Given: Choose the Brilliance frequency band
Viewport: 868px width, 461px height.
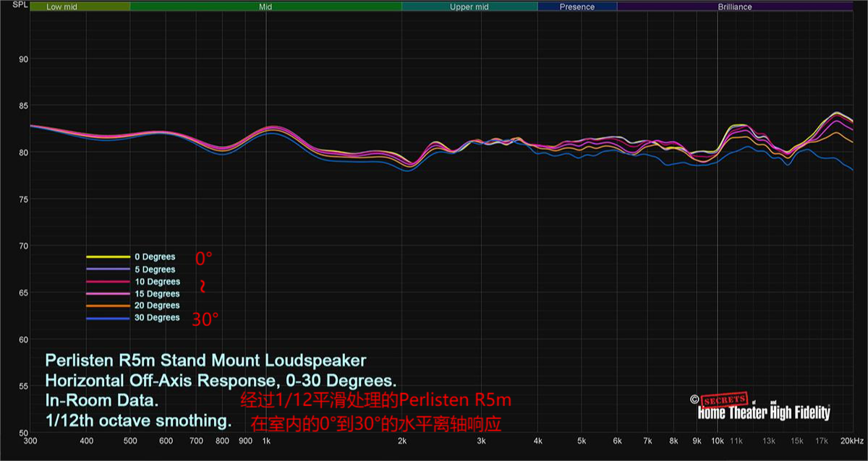Looking at the screenshot, I should pyautogui.click(x=735, y=7).
